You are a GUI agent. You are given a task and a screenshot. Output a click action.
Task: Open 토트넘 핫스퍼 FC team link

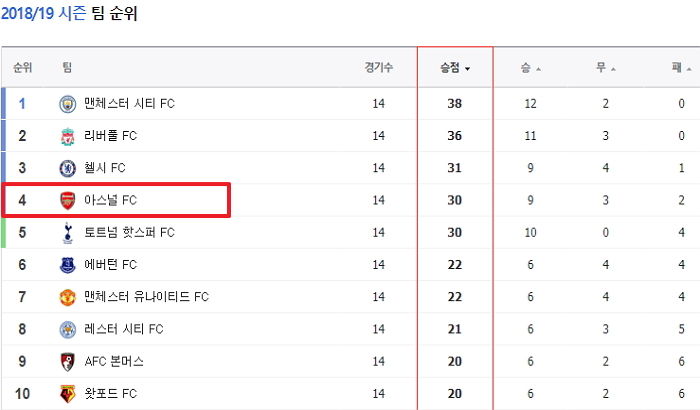[x=129, y=233]
